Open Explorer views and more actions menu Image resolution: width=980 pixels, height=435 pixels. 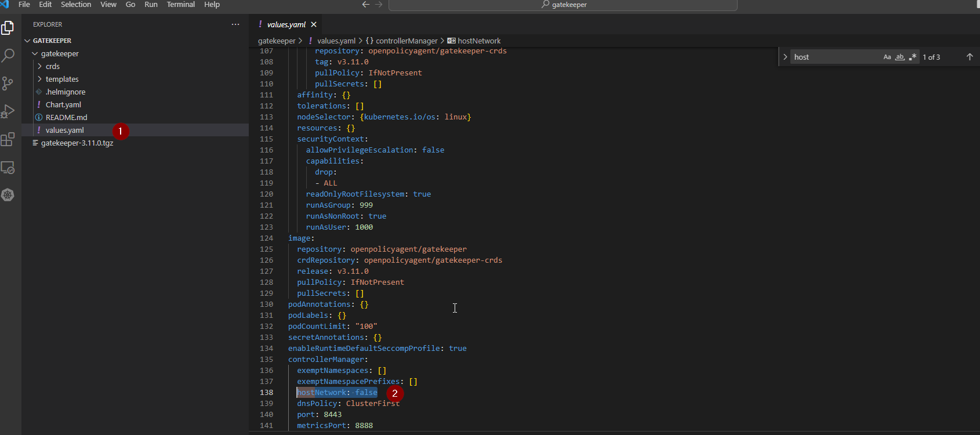[x=235, y=24]
